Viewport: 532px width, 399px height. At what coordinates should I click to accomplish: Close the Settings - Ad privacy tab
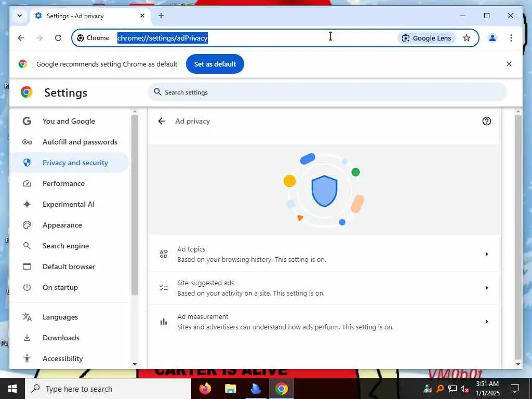pos(142,16)
